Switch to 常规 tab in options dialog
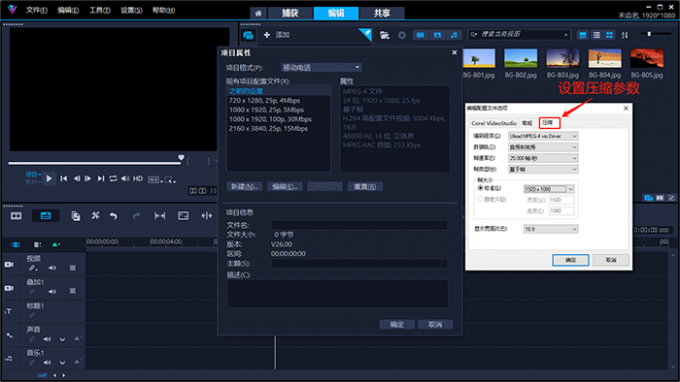 527,123
